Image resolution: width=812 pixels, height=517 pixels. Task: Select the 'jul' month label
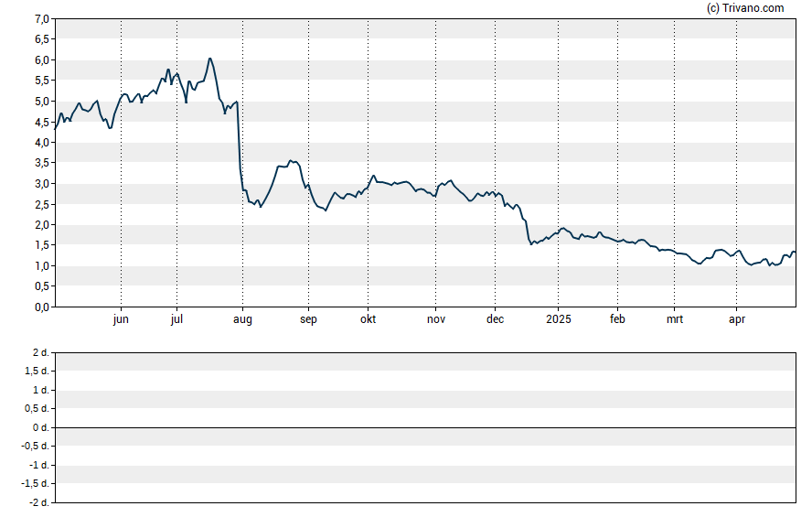click(x=176, y=319)
